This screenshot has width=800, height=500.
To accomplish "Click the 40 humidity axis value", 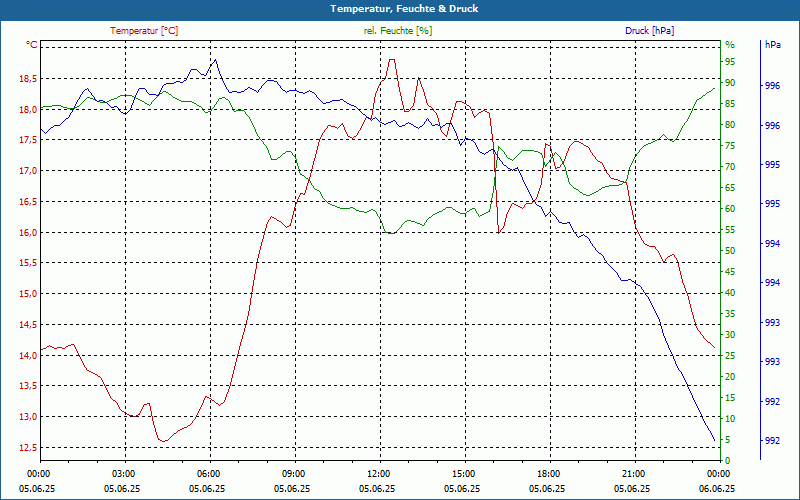I will tap(730, 292).
